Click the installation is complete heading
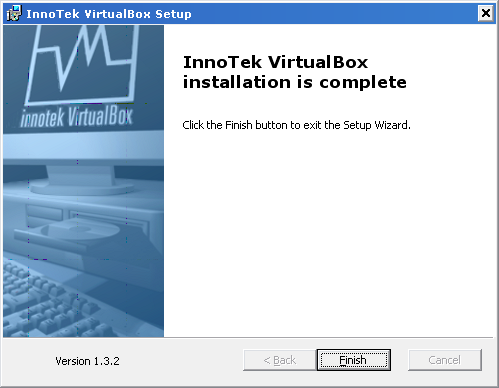This screenshot has height=388, width=499. pyautogui.click(x=295, y=82)
